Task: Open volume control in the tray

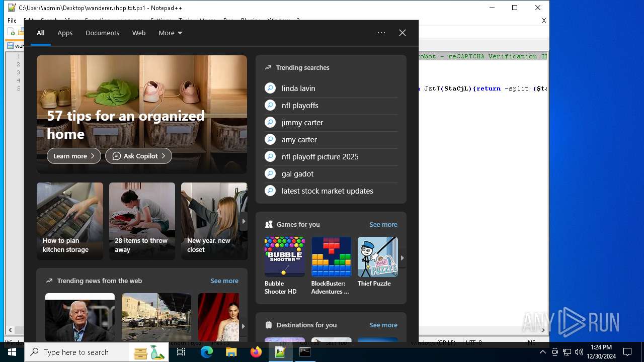Action: click(x=579, y=352)
